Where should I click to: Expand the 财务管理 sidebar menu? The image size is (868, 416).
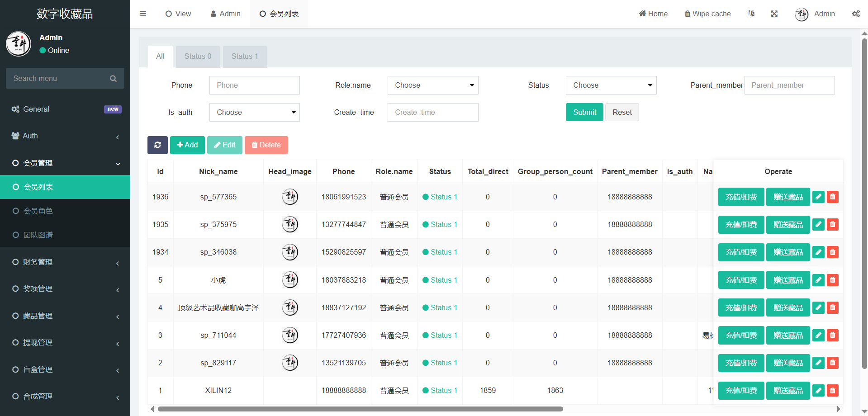click(x=65, y=262)
